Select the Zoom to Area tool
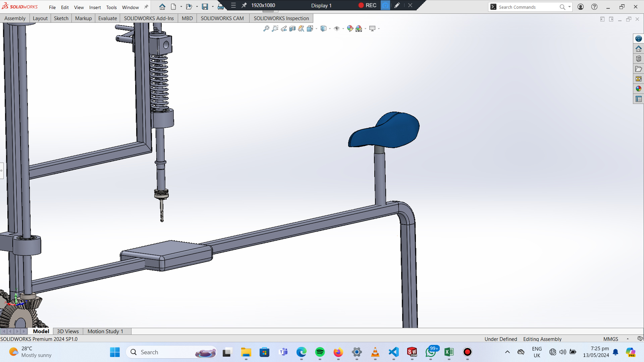The height and width of the screenshot is (362, 644). 275,28
